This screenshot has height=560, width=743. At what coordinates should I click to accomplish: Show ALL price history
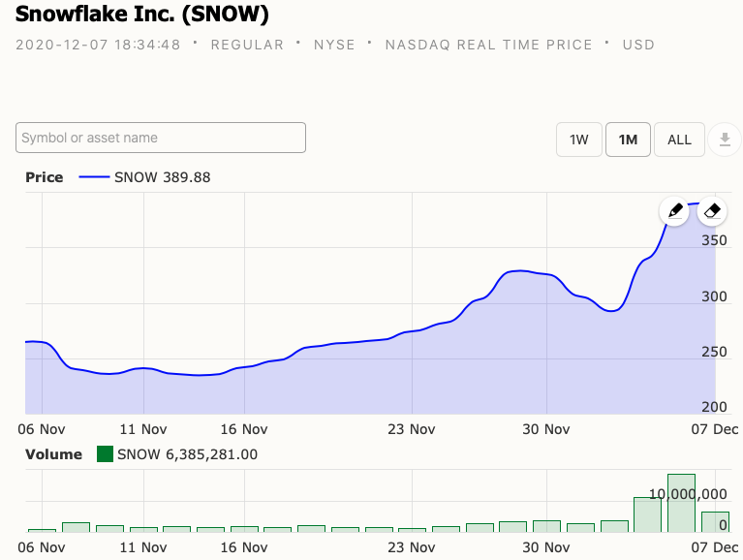click(679, 140)
